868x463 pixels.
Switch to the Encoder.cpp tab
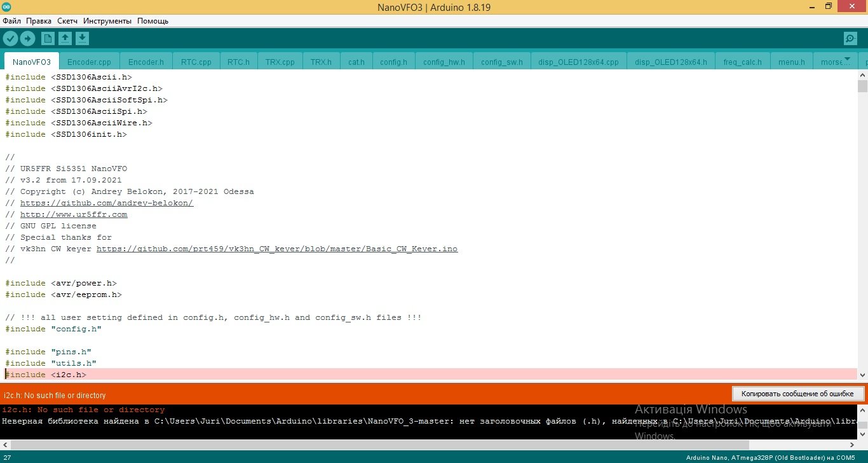click(x=89, y=62)
